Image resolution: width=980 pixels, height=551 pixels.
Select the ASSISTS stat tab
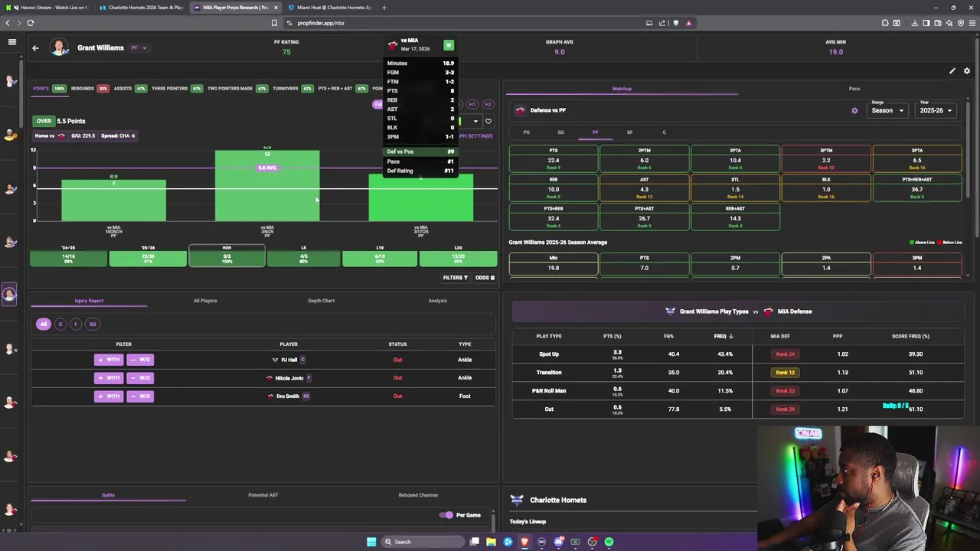[x=129, y=89]
